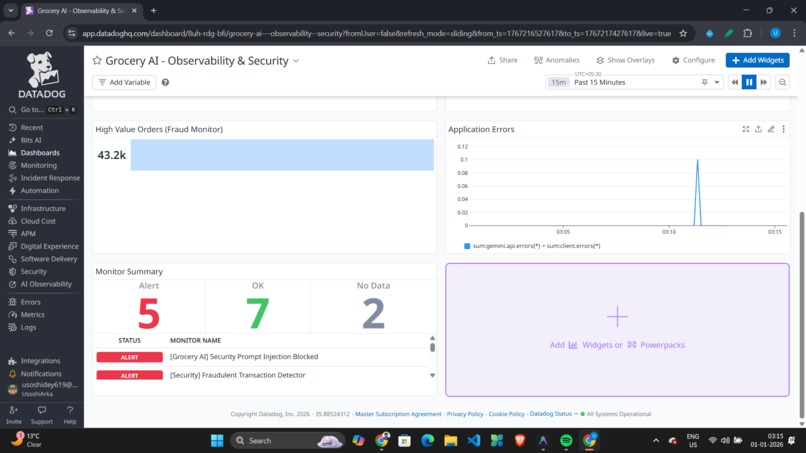Click the Add Widgets button
806x453 pixels.
click(x=758, y=60)
